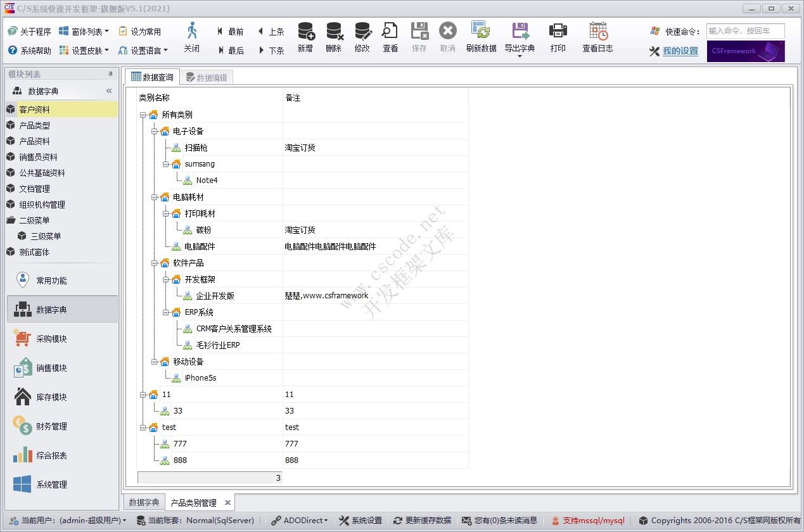804x532 pixels.
Task: Collapse the 数据字典 navigation header arrow
Action: coord(108,91)
